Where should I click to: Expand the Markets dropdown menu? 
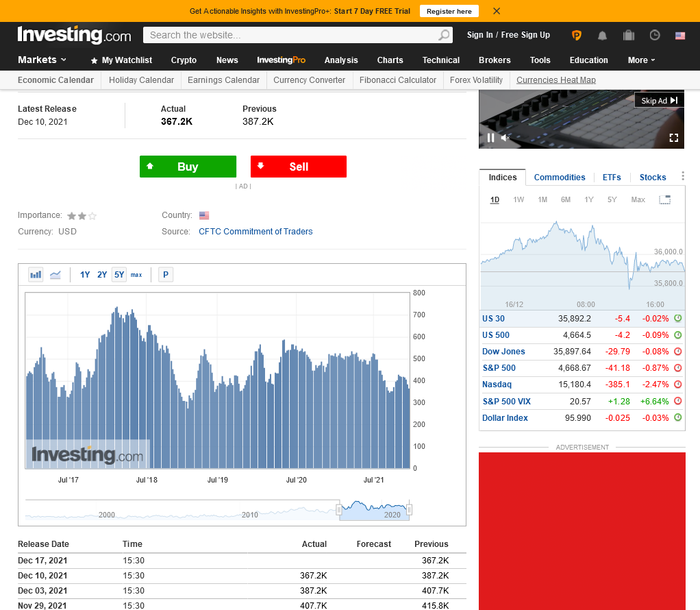(x=42, y=60)
